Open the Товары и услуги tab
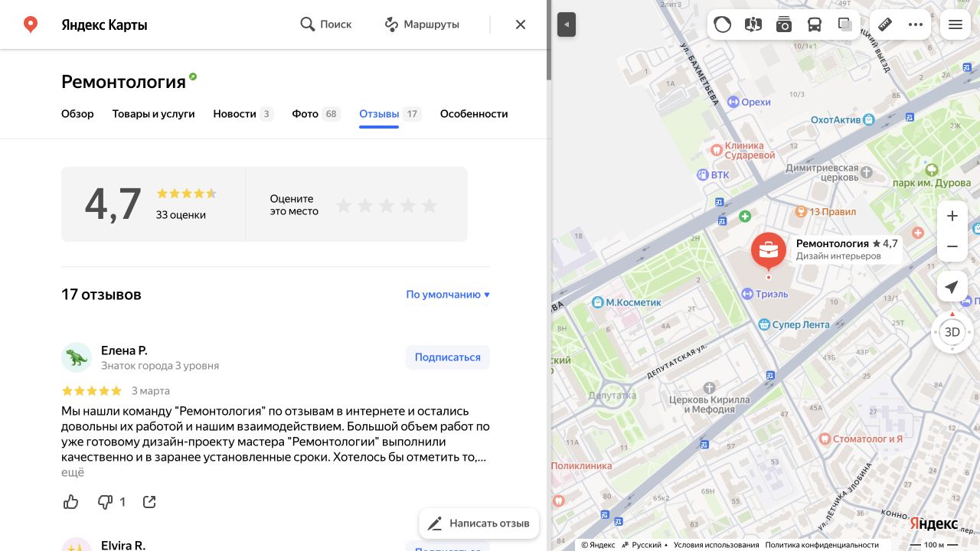 pyautogui.click(x=153, y=114)
